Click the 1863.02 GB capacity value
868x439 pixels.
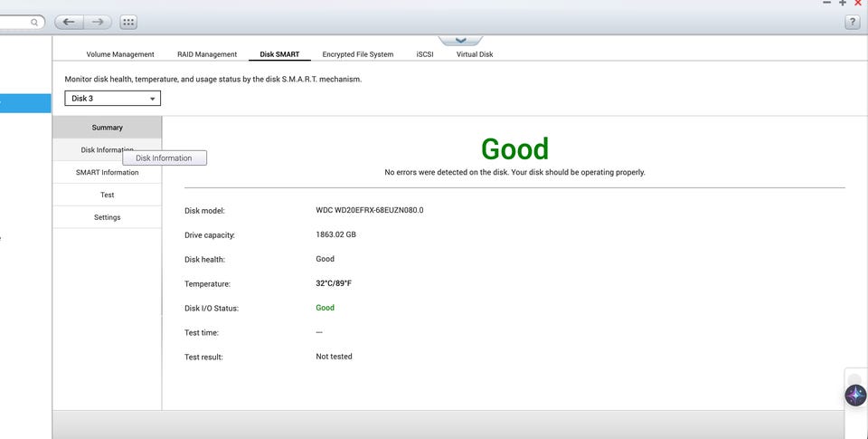pos(335,234)
